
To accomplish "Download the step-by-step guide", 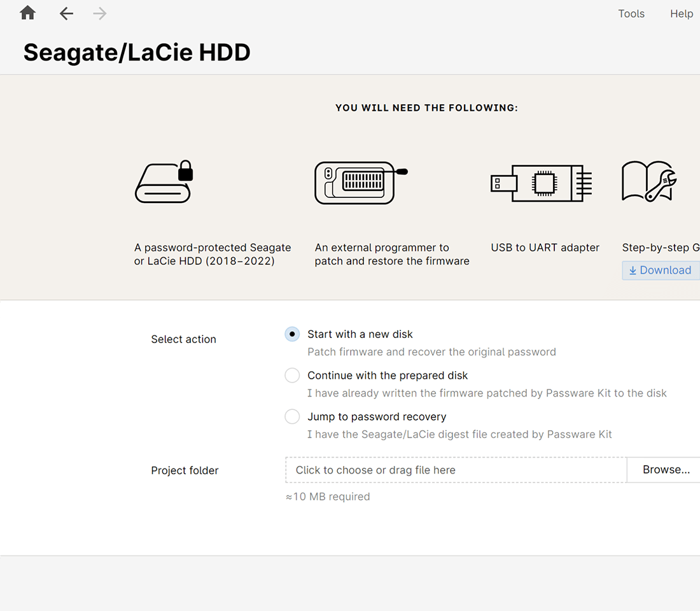I will [x=661, y=270].
